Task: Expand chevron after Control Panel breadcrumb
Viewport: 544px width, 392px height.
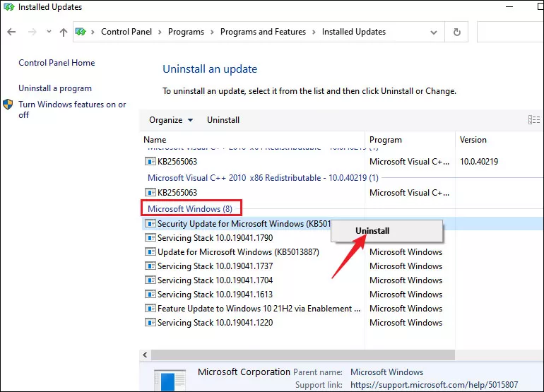Action: tap(160, 32)
